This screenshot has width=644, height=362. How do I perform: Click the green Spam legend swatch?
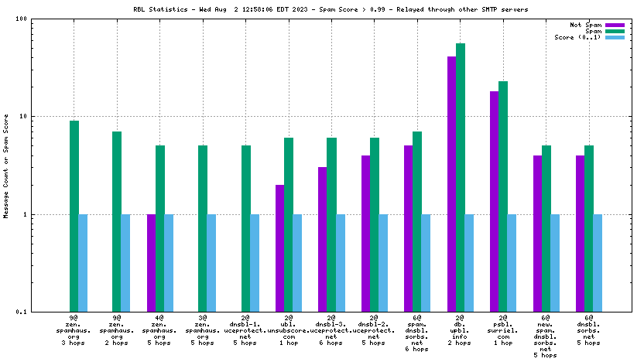pyautogui.click(x=614, y=31)
